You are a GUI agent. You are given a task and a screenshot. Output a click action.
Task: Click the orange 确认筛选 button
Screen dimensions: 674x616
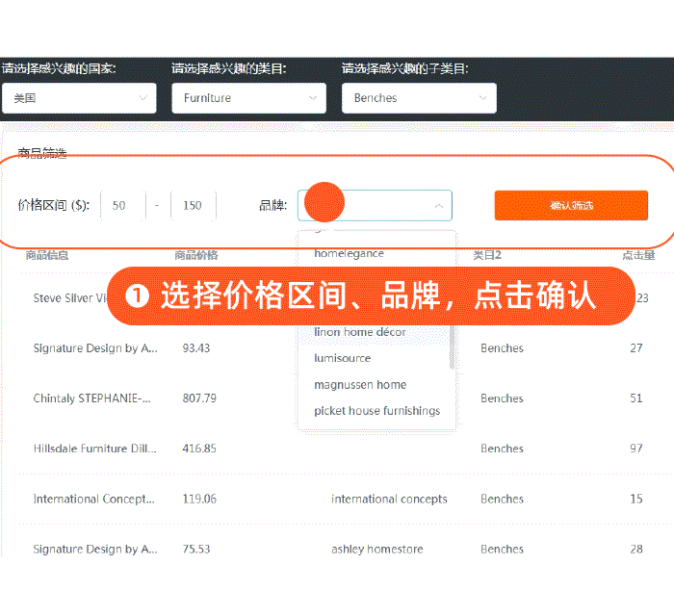coord(571,205)
